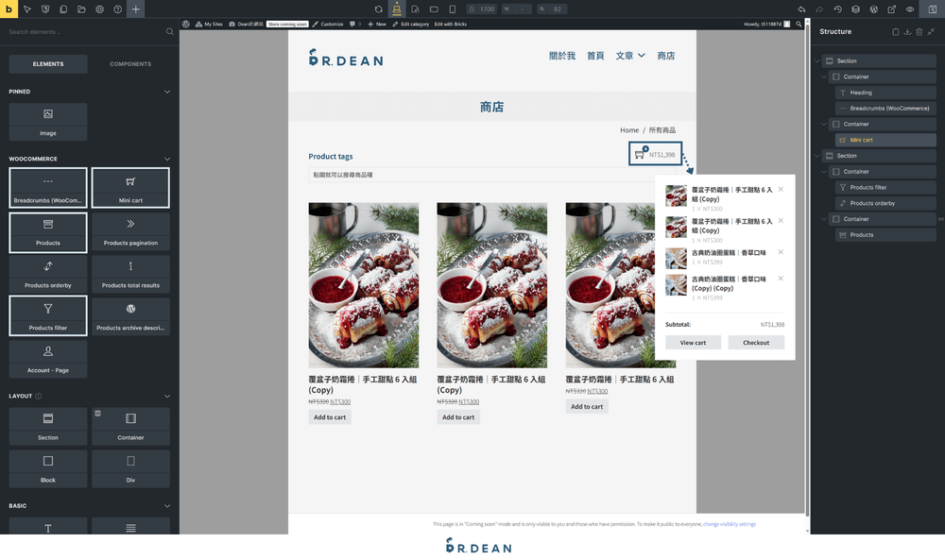Switch to the Components tab
945x560 pixels.
130,64
